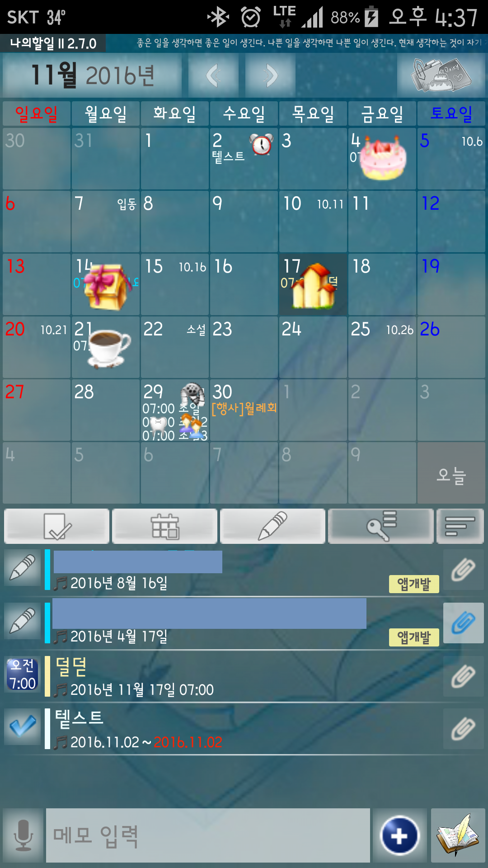The height and width of the screenshot is (868, 488).
Task: Open the checklist note toolbar icon
Action: pyautogui.click(x=57, y=526)
